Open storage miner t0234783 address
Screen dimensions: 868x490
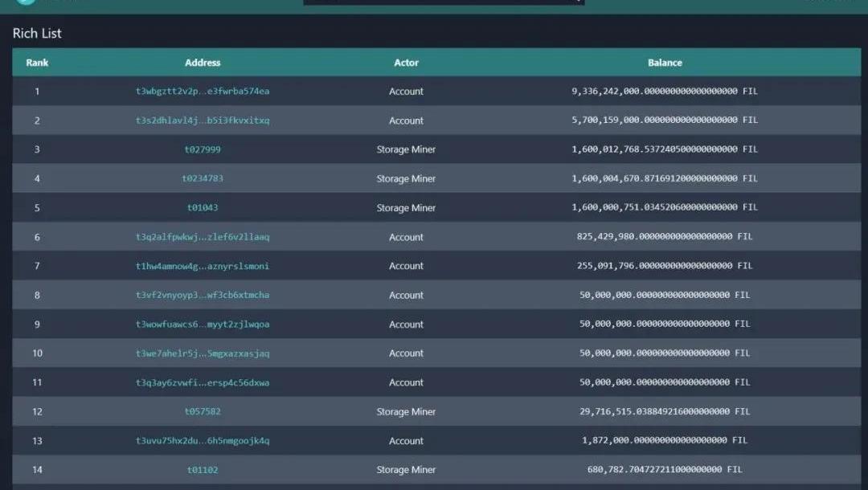[203, 178]
